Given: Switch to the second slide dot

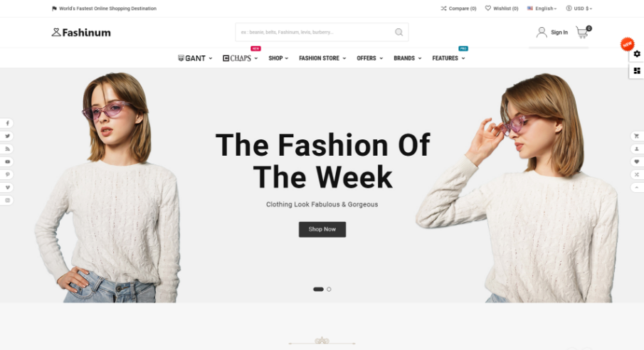Looking at the screenshot, I should [329, 290].
